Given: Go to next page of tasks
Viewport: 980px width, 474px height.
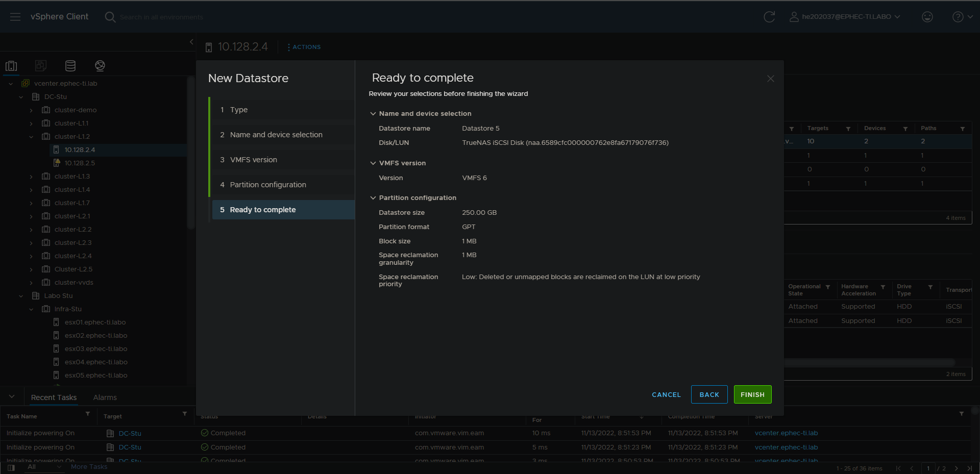Looking at the screenshot, I should pos(956,468).
